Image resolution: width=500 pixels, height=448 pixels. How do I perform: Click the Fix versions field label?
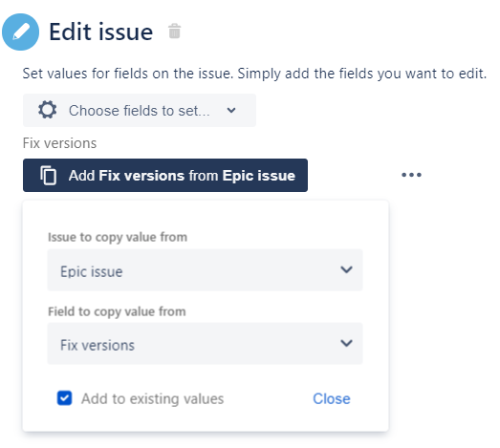pyautogui.click(x=59, y=143)
